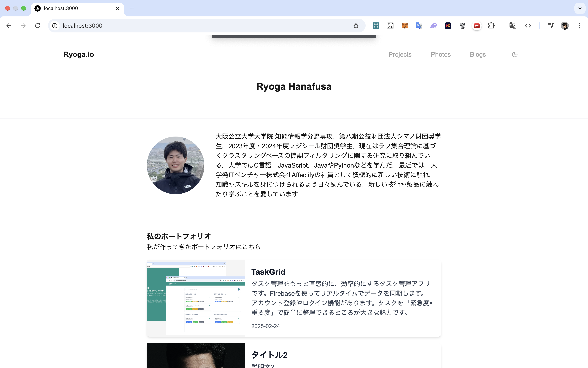The height and width of the screenshot is (368, 588).
Task: Open the Blogs nav link
Action: pyautogui.click(x=478, y=54)
